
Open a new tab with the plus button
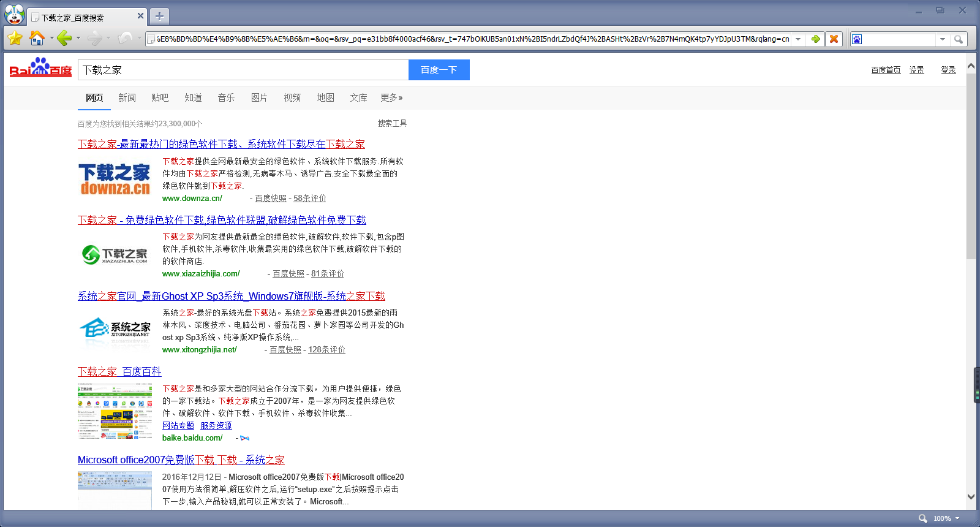coord(159,17)
